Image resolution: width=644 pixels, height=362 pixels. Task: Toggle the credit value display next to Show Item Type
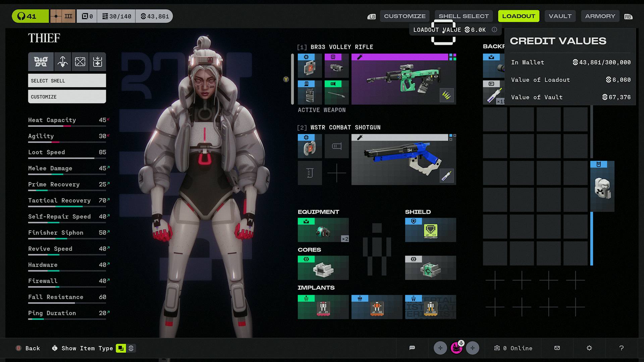coord(131,348)
